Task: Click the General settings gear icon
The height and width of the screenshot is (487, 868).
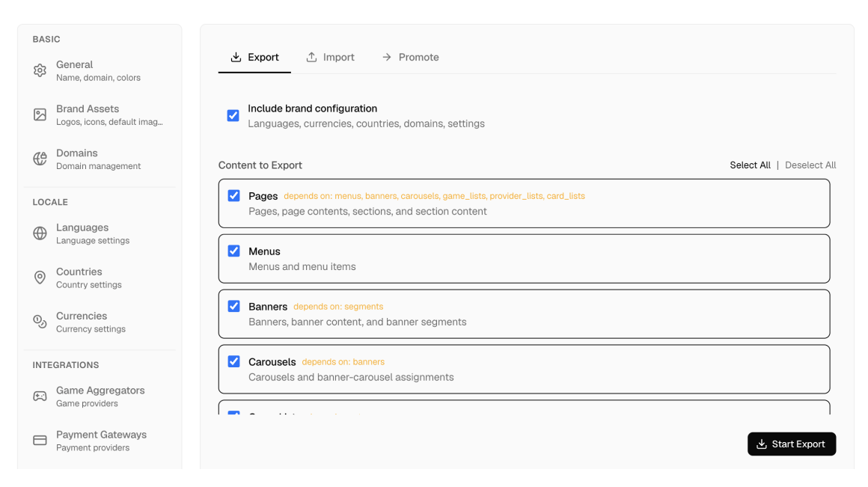Action: point(40,70)
